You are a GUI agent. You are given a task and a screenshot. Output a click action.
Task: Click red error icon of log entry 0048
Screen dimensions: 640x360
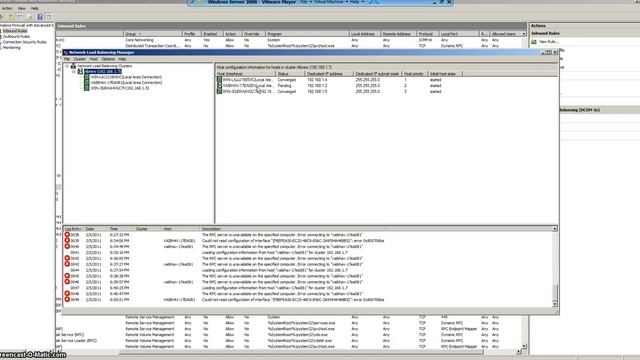point(67,293)
